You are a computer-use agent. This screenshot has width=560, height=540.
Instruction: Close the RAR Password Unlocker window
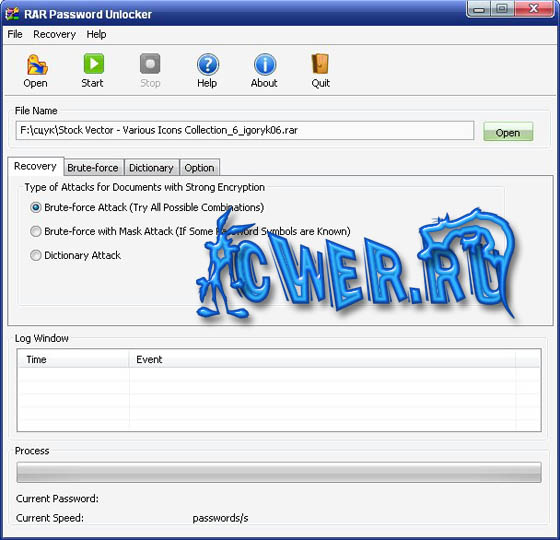(534, 9)
